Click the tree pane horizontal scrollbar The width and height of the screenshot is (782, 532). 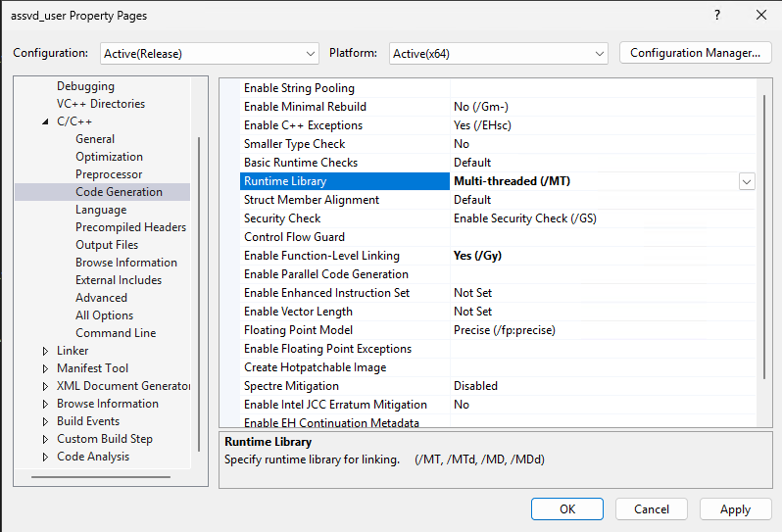pos(101,477)
